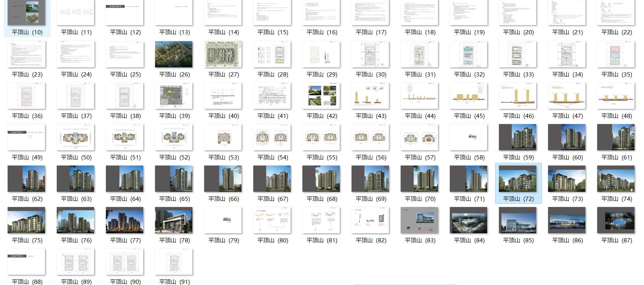Click the file name 平顶山 (53)
Screen dimensions: 644x285
(x=224, y=158)
